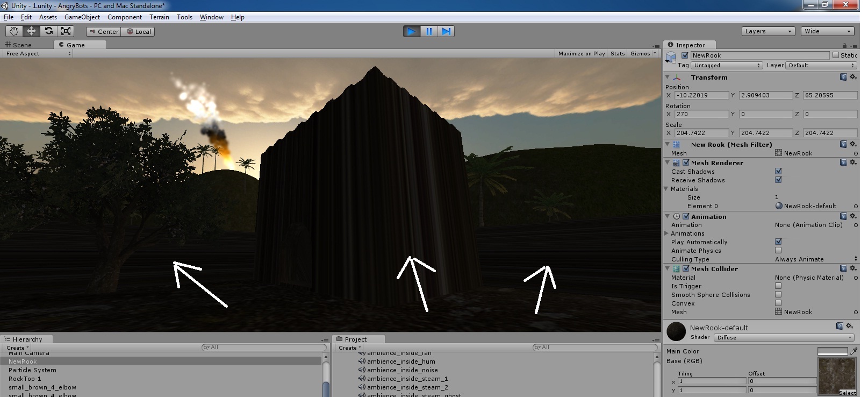Step forward one frame
Image resolution: width=868 pixels, height=397 pixels.
click(x=446, y=31)
